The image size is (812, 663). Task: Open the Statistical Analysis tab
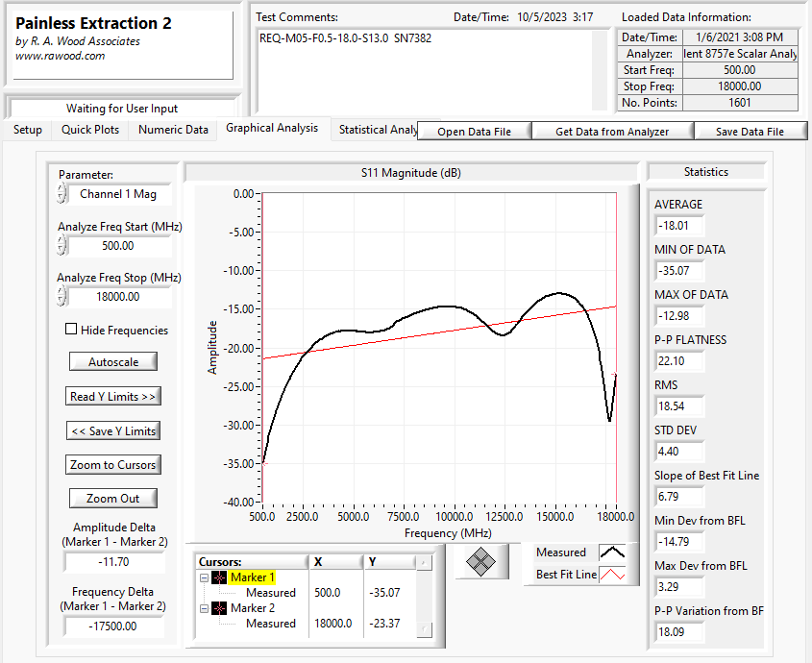[378, 130]
